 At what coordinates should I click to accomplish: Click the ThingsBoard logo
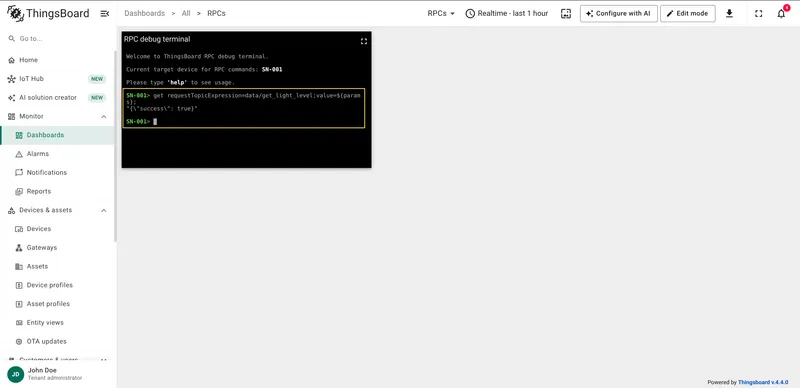click(48, 13)
